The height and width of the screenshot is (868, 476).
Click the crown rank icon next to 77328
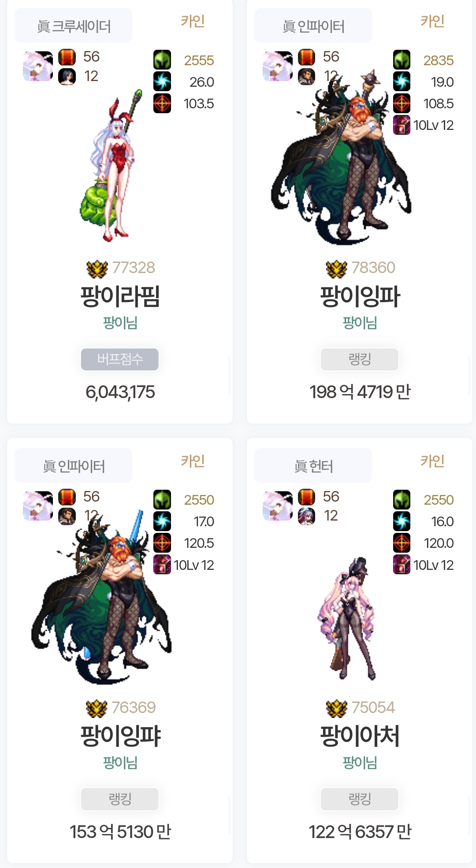click(x=97, y=269)
